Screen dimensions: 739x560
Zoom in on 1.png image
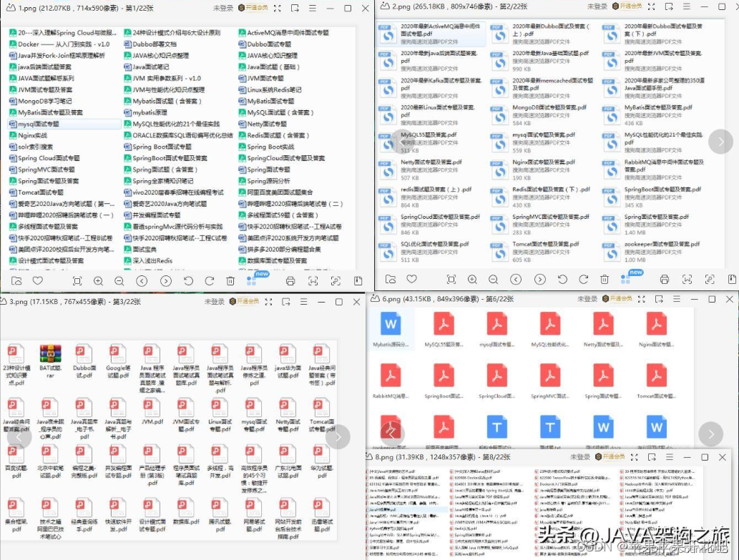click(98, 281)
